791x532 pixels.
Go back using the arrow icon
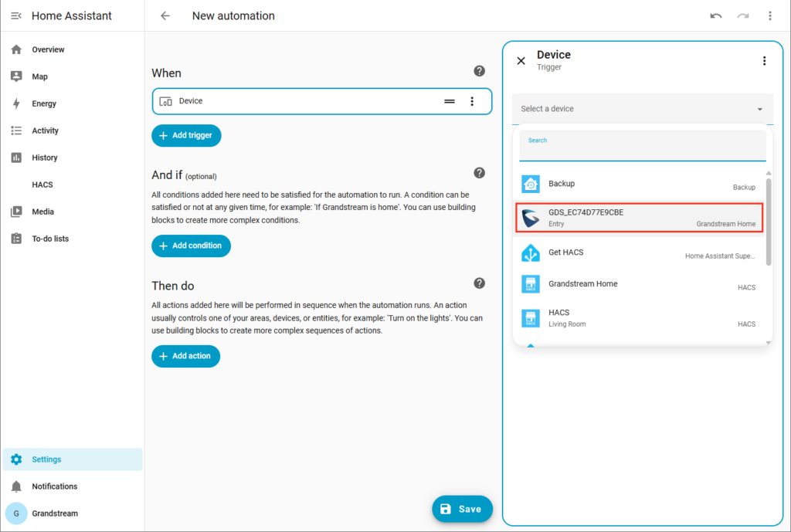click(165, 15)
